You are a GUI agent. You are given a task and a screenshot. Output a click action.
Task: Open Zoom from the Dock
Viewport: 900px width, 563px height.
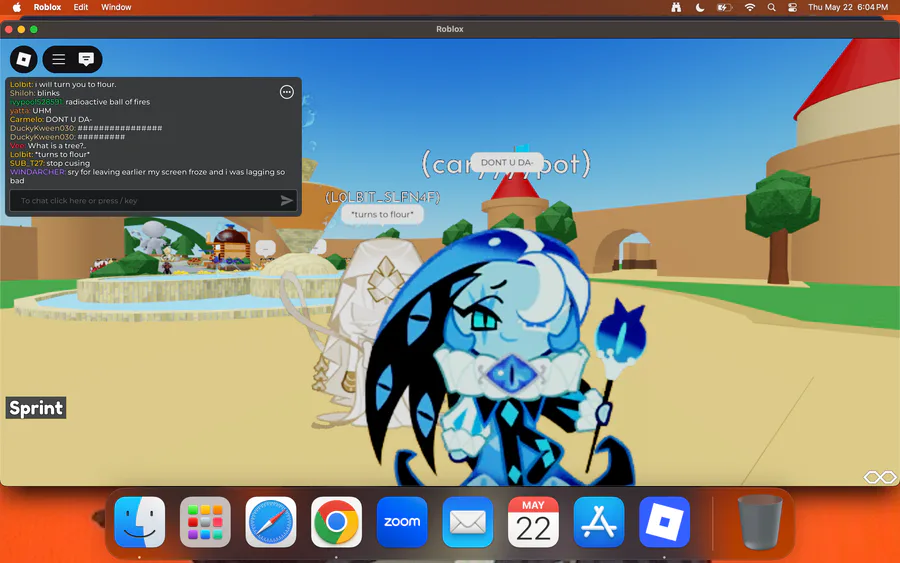click(402, 522)
